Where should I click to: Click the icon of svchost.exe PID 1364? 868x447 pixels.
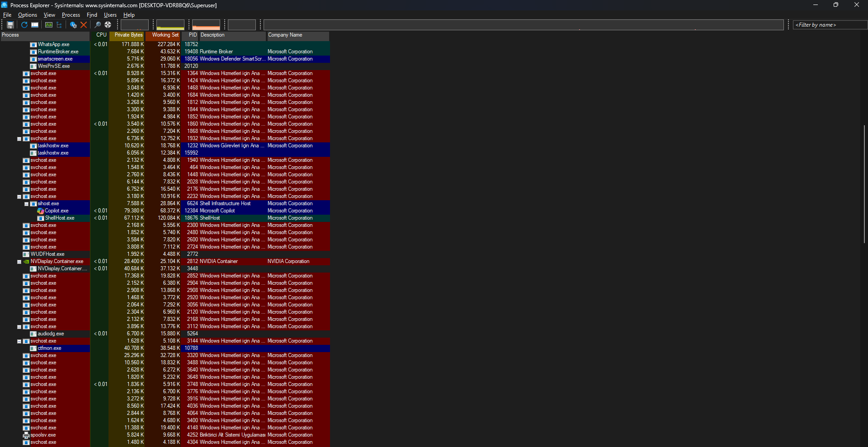(26, 74)
